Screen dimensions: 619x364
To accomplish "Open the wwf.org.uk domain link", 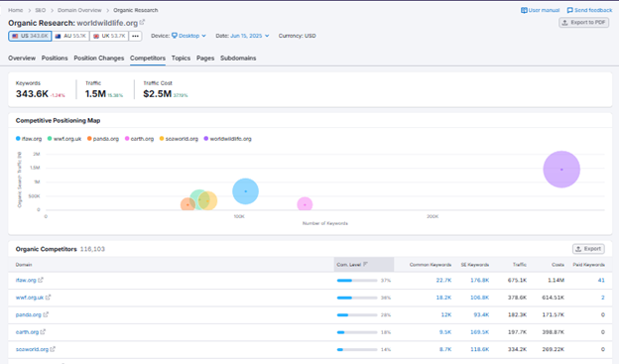I will coord(30,298).
